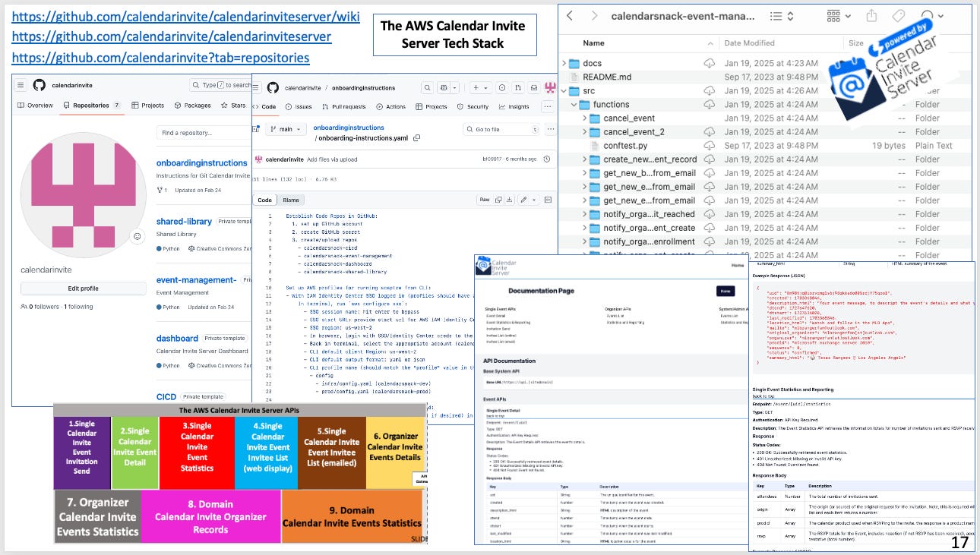Click the GitHub logo beside calendarinvite profile name
The height and width of the screenshot is (555, 980).
coord(40,85)
